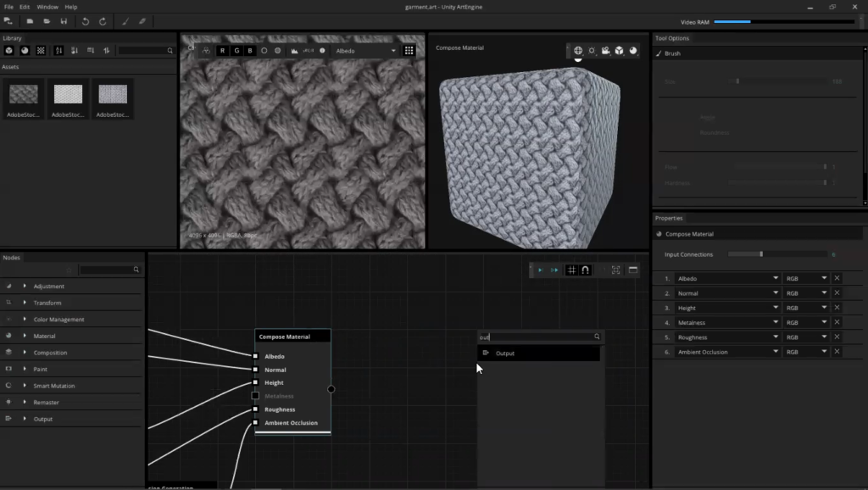The image size is (868, 490).
Task: Select the first AdobeStock asset thumbnail
Action: pyautogui.click(x=23, y=93)
